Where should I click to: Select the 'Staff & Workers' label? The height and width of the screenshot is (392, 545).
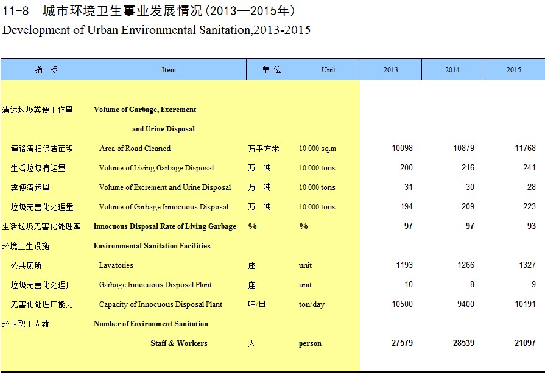[179, 343]
